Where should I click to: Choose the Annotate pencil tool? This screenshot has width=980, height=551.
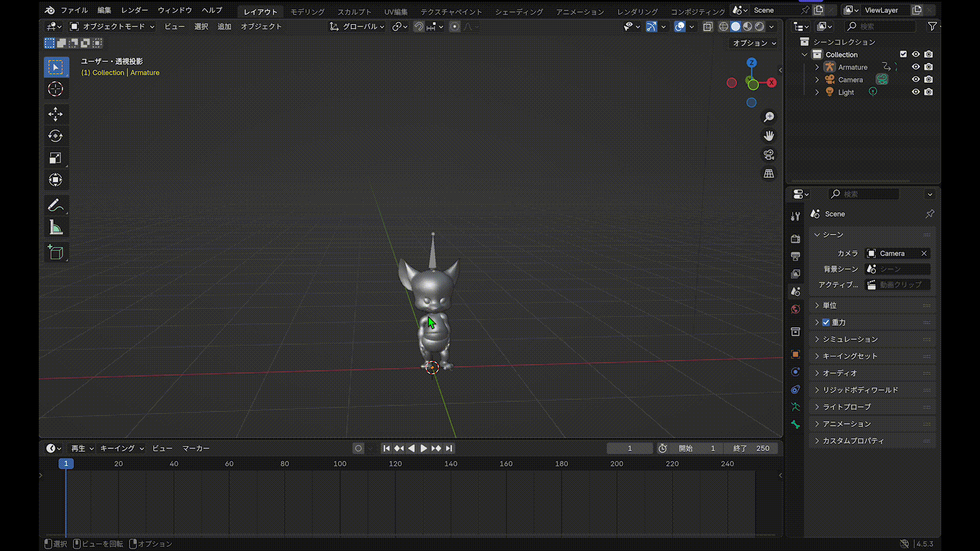(x=55, y=205)
